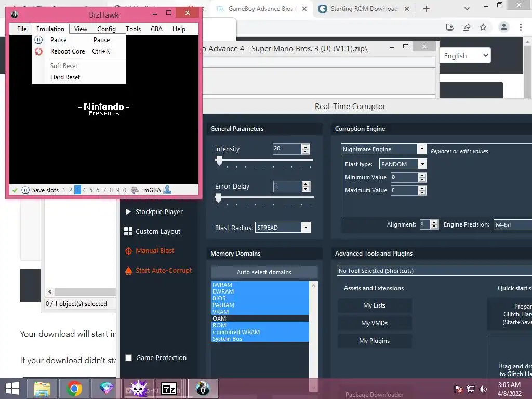Viewport: 532px width, 399px height.
Task: Click the Manual Blast label
Action: pyautogui.click(x=155, y=251)
